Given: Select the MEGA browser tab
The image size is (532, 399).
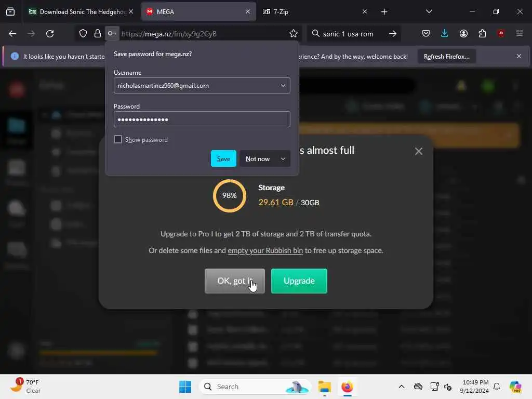Looking at the screenshot, I should click(198, 11).
